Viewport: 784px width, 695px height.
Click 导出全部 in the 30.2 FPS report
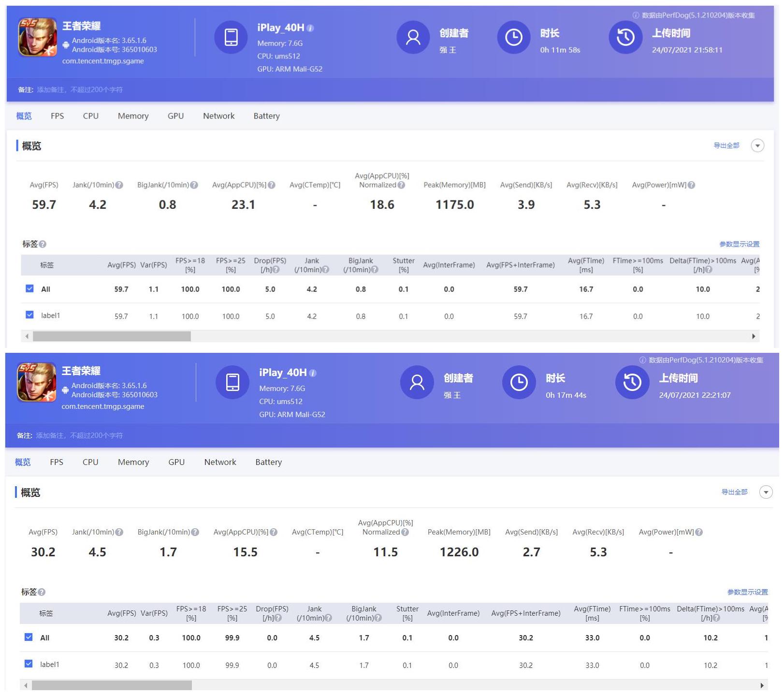coord(734,492)
